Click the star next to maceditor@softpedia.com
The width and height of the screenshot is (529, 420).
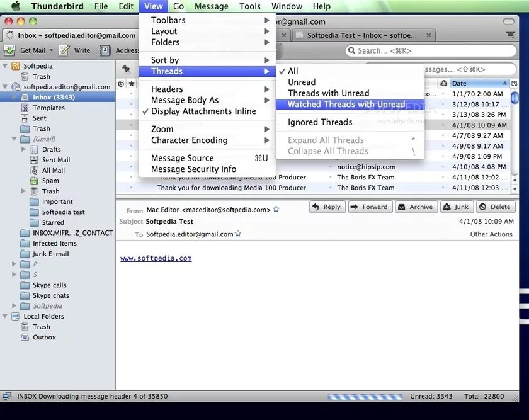point(276,209)
